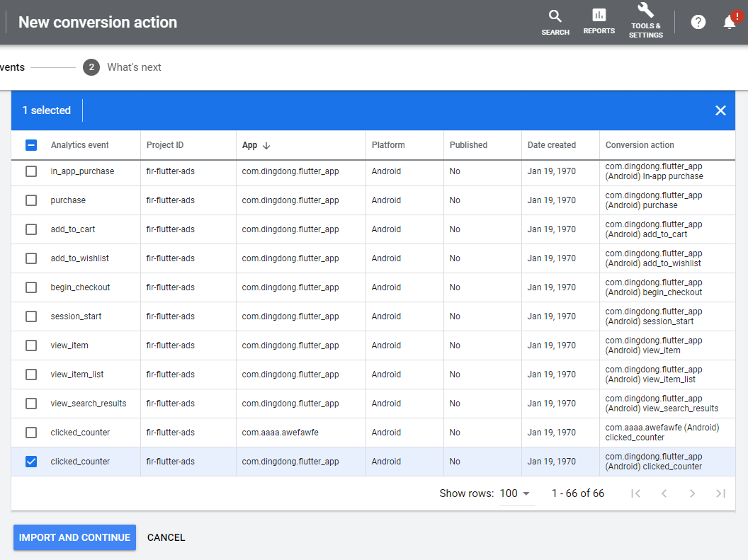Check the in_app_purchase event checkbox

click(x=31, y=171)
